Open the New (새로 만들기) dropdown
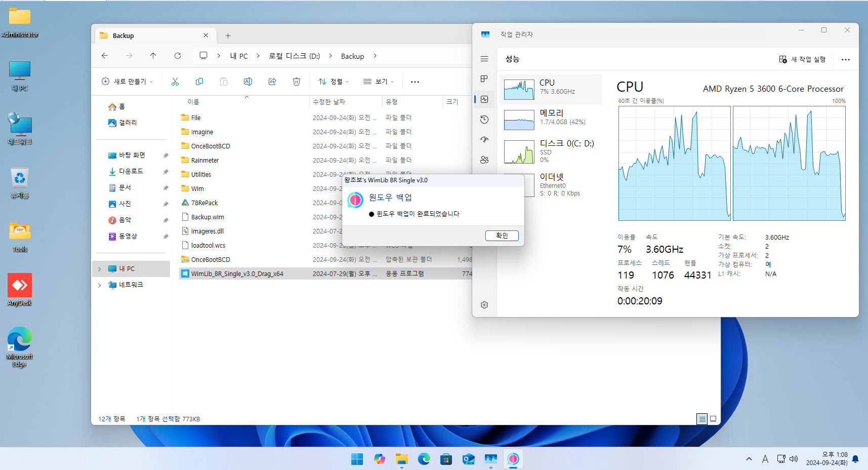Image resolution: width=868 pixels, height=470 pixels. (127, 82)
